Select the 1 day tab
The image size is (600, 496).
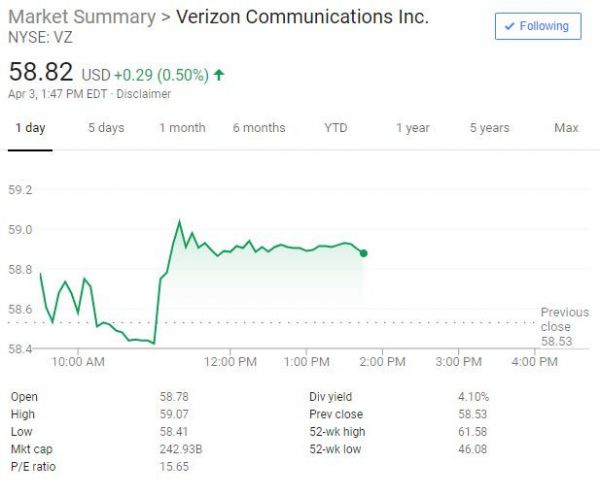(x=30, y=128)
